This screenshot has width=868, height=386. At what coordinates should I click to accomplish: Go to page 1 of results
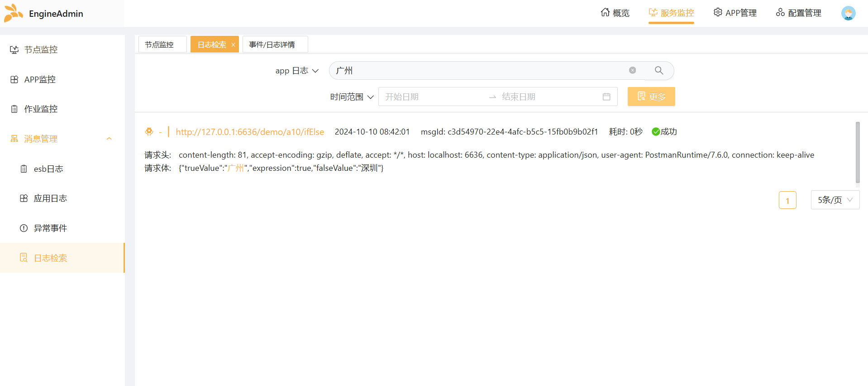[x=787, y=200]
